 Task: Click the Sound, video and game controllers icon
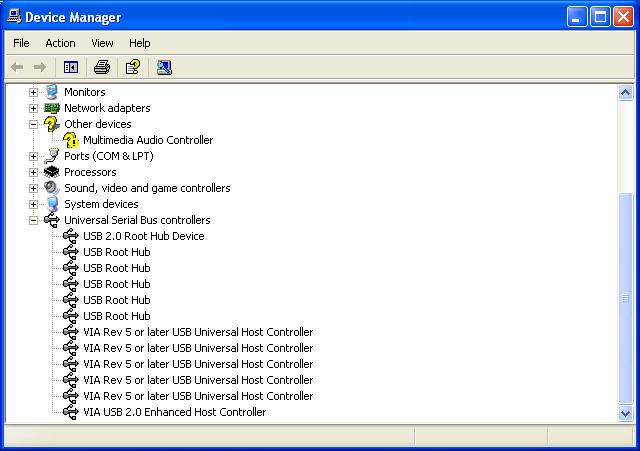pyautogui.click(x=52, y=188)
